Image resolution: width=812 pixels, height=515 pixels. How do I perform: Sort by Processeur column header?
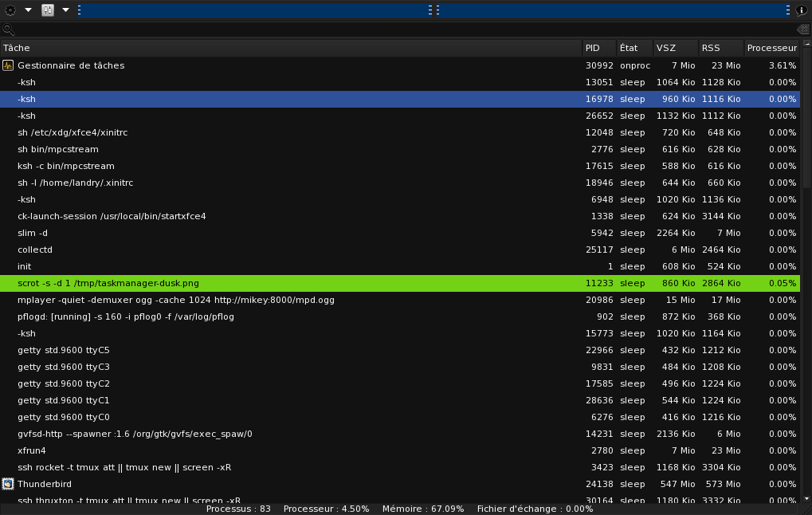(771, 48)
